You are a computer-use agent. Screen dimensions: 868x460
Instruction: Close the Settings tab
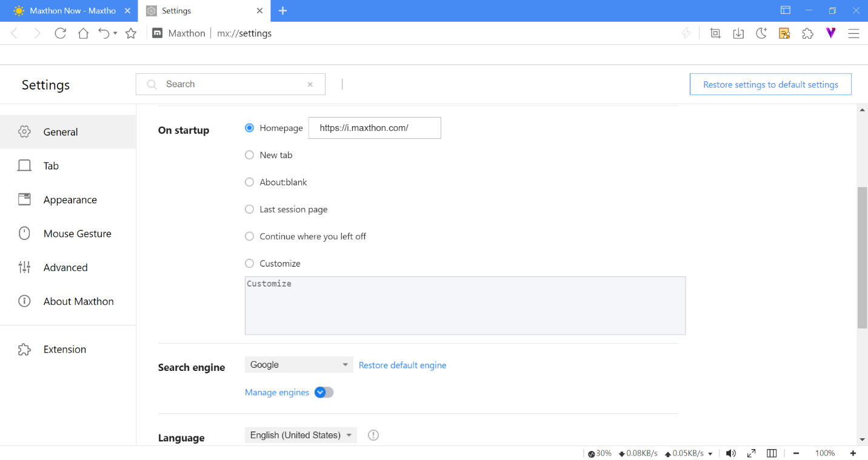pos(259,10)
